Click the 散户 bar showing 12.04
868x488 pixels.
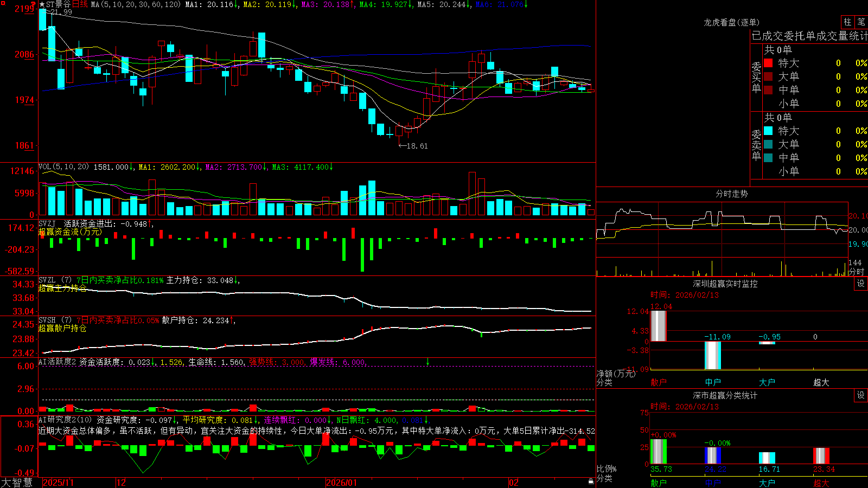pos(659,326)
